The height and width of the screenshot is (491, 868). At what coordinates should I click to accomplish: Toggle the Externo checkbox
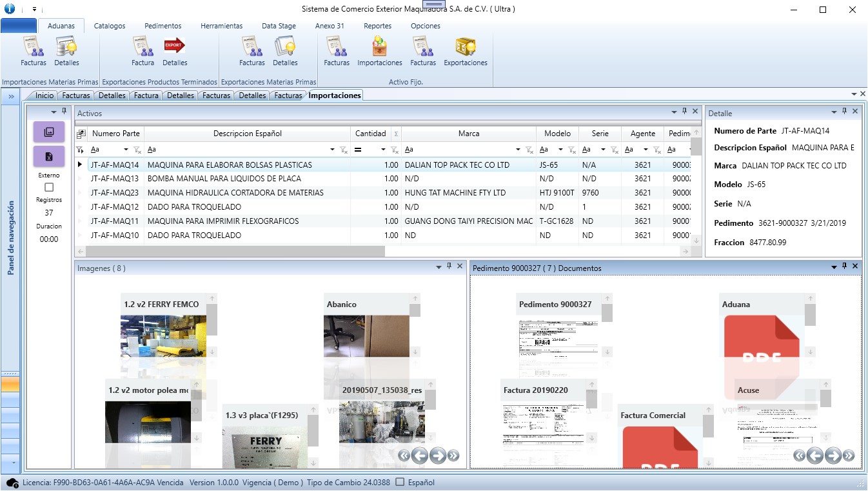click(49, 187)
